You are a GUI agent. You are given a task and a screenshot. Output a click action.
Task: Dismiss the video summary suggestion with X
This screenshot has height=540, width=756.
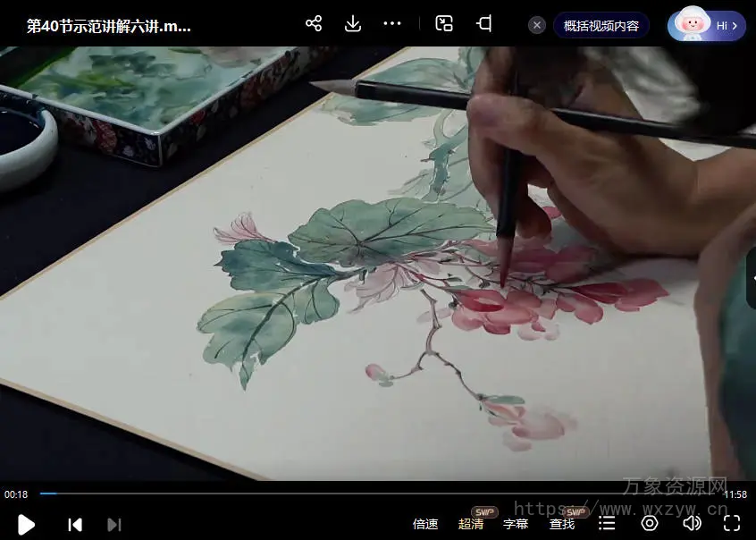537,25
